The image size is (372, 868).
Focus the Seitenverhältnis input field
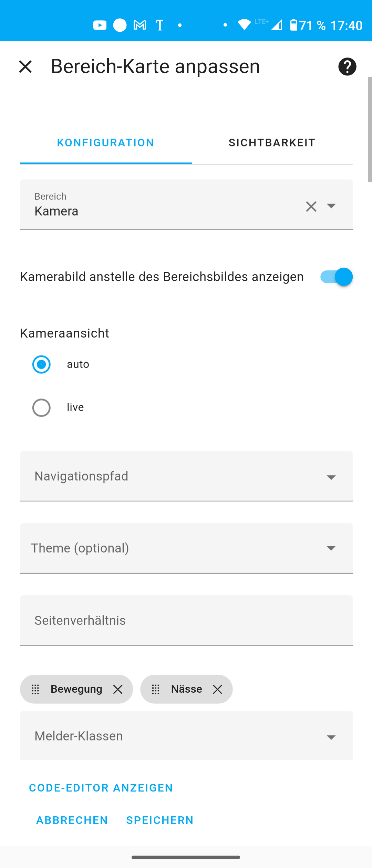coord(186,620)
